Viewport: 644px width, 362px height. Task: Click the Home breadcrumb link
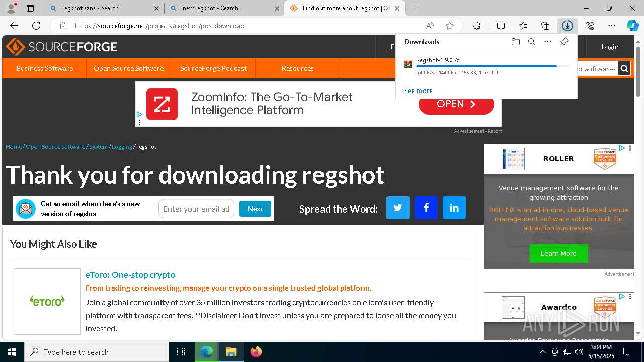14,147
